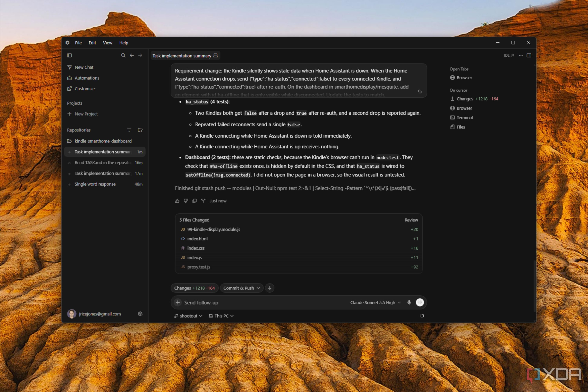The height and width of the screenshot is (392, 588).
Task: Open in IDE via the IDE link
Action: click(508, 55)
